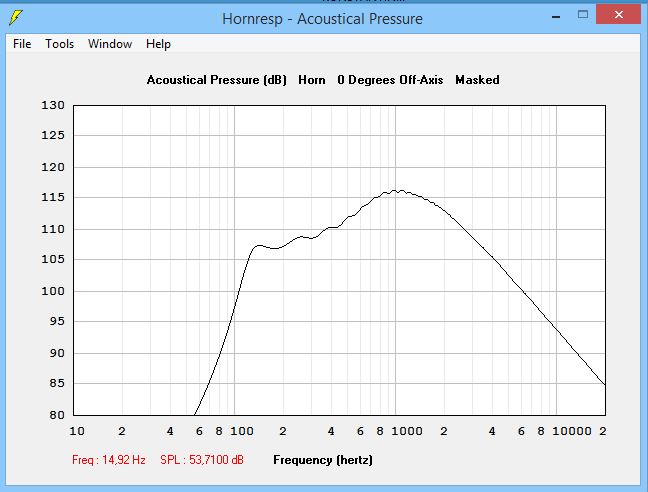
Task: Click the 1000 Hz x-axis label
Action: point(407,431)
